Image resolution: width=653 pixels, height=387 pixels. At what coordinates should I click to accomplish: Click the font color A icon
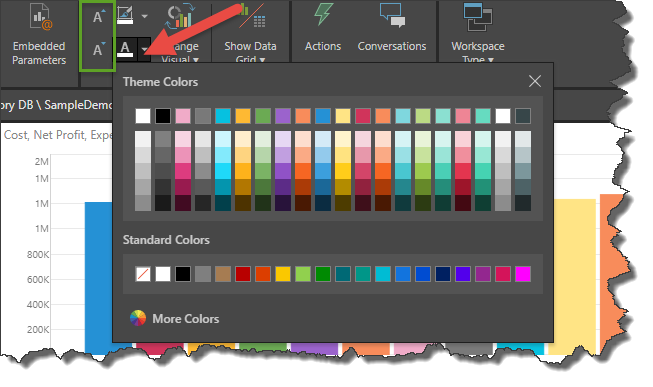tap(125, 49)
